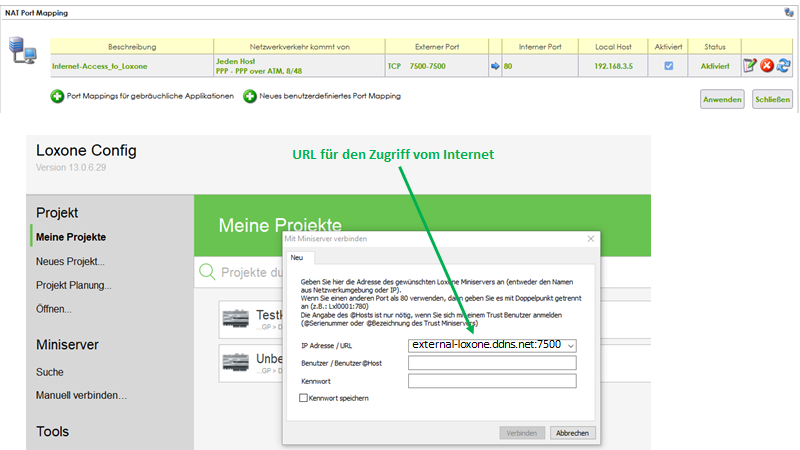
Task: Click the Externer Port column header
Action: pos(437,46)
